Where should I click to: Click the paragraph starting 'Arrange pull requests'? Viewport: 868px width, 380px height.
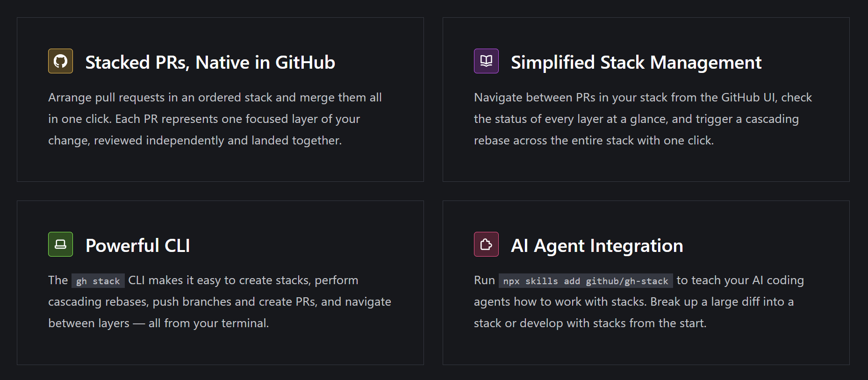pos(215,119)
